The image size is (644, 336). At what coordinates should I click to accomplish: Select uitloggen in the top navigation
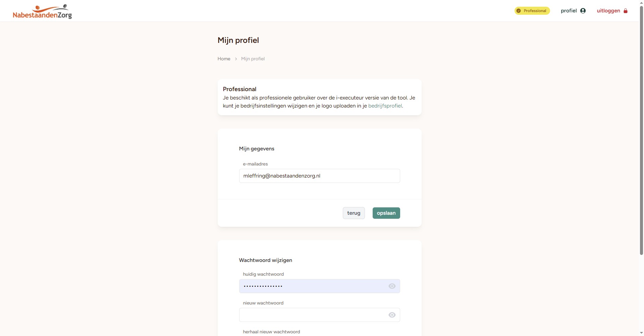pos(608,11)
